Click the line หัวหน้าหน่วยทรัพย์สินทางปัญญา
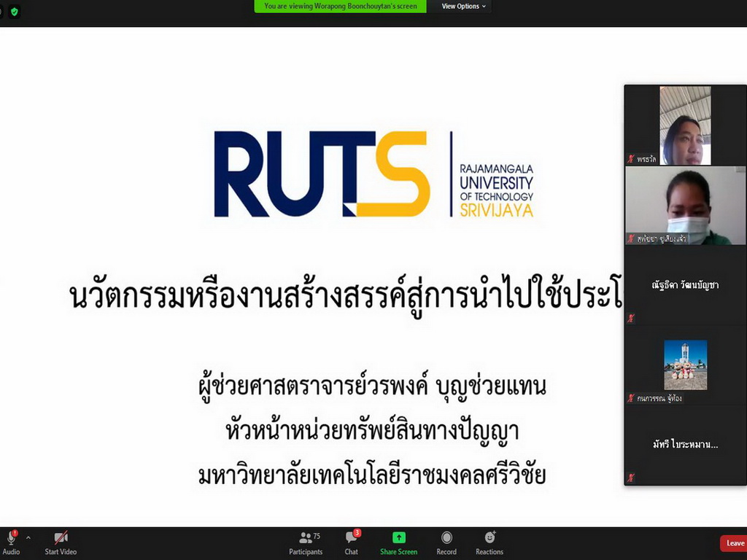 373,430
